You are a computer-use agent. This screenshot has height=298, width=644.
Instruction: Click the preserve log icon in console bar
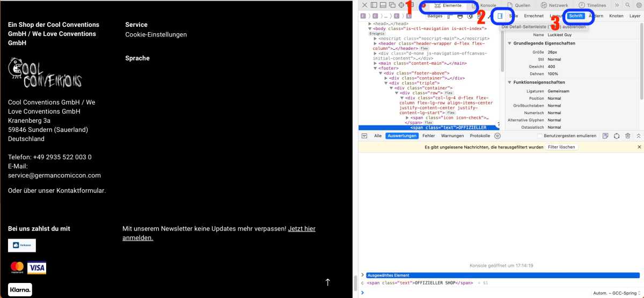605,136
